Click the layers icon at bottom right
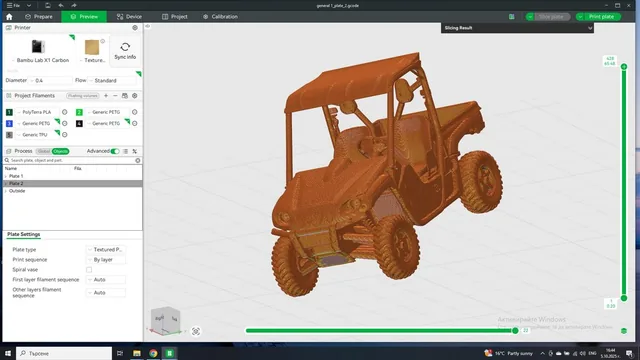640x360 pixels. click(624, 331)
